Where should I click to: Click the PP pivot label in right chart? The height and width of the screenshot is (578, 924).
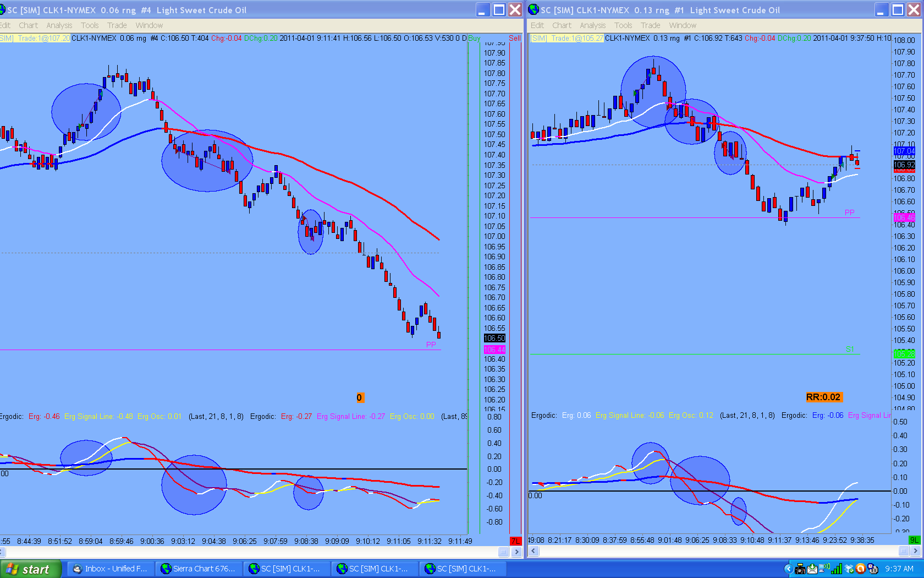point(850,212)
